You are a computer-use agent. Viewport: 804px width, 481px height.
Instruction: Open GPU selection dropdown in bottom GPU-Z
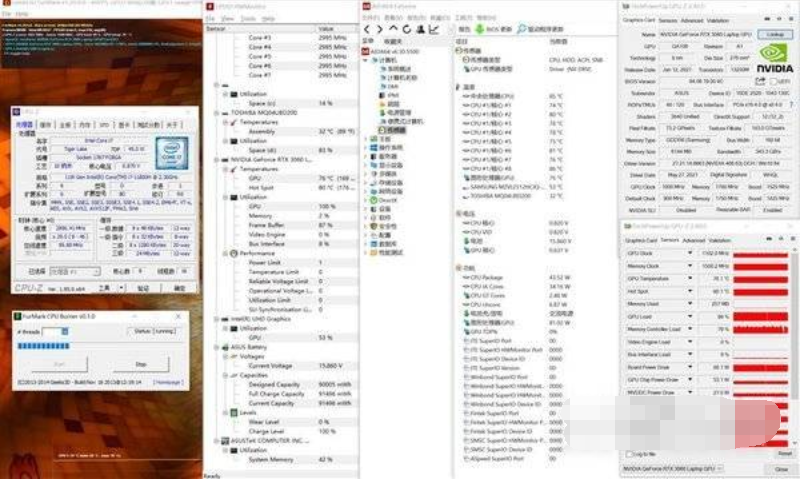click(673, 469)
